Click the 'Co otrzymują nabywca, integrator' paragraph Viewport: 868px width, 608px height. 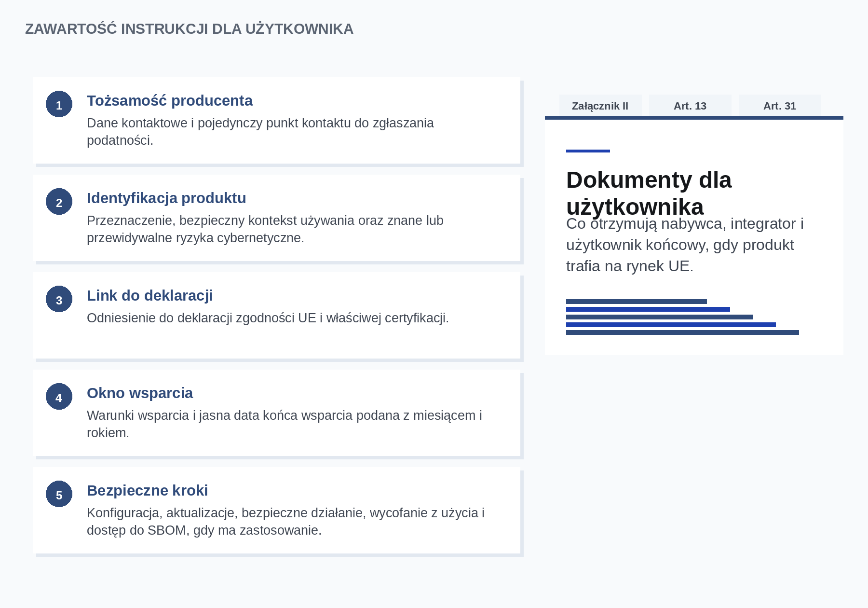685,245
